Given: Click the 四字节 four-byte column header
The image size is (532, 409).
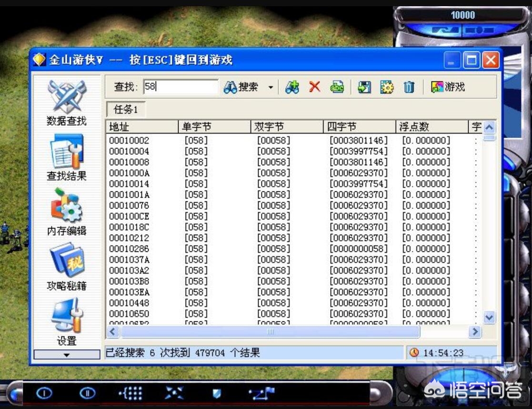Looking at the screenshot, I should 360,127.
